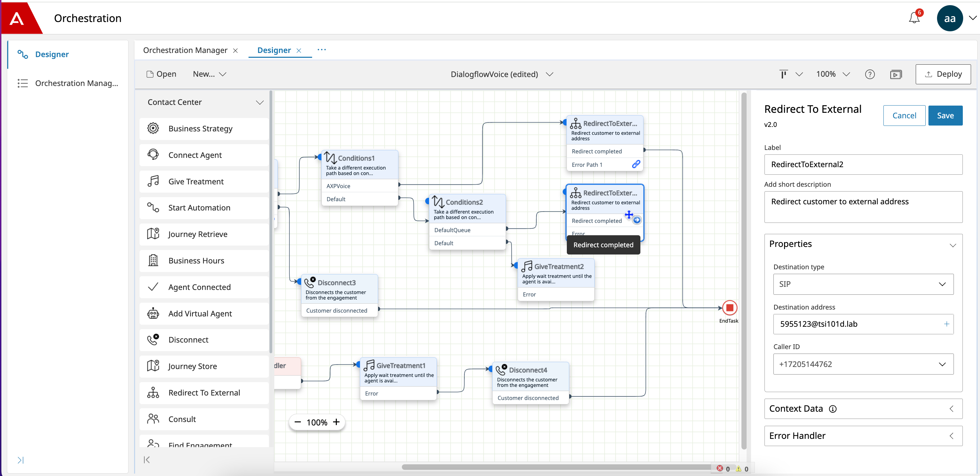
Task: Click the Business Hours building icon
Action: pyautogui.click(x=153, y=261)
